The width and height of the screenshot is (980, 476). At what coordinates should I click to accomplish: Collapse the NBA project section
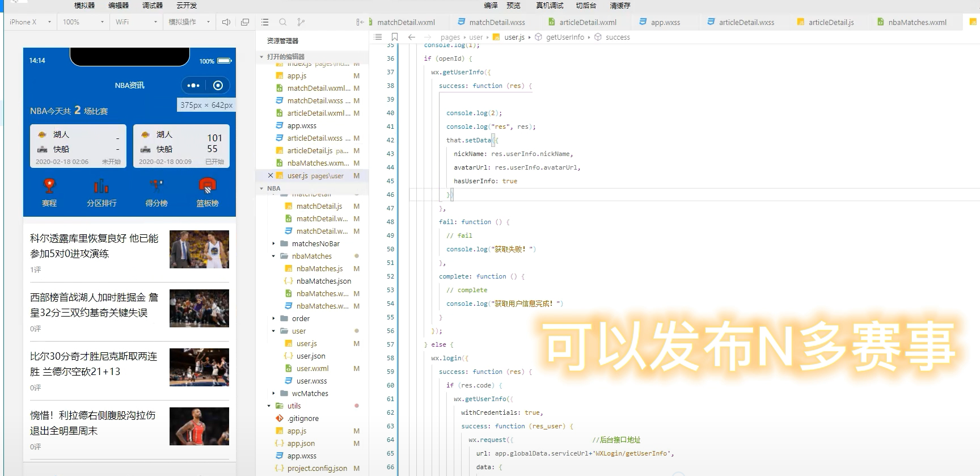261,188
